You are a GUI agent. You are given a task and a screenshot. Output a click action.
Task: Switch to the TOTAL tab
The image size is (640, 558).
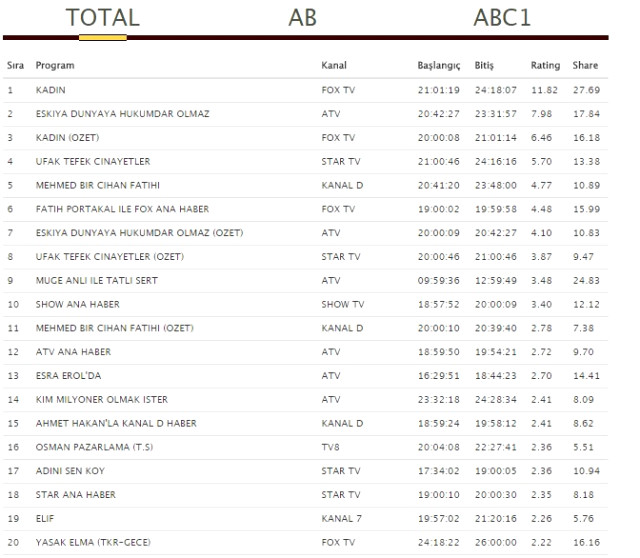(x=102, y=18)
